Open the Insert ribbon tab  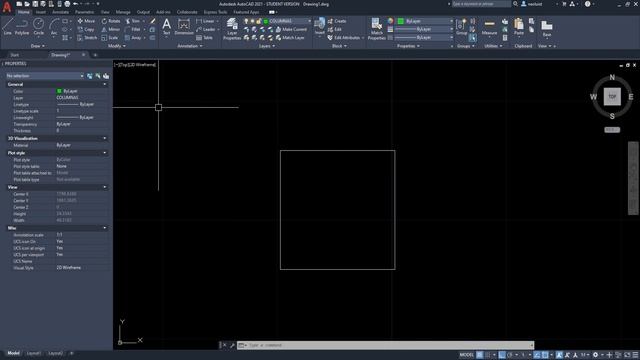coord(41,12)
